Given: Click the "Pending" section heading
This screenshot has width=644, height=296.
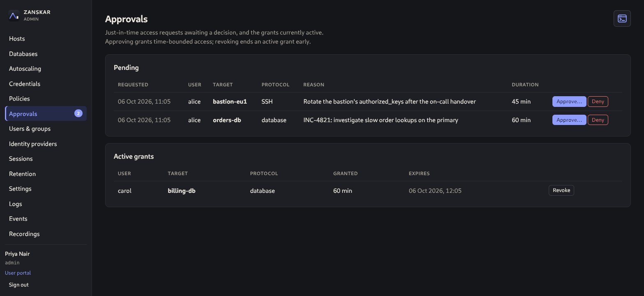Looking at the screenshot, I should [x=126, y=67].
